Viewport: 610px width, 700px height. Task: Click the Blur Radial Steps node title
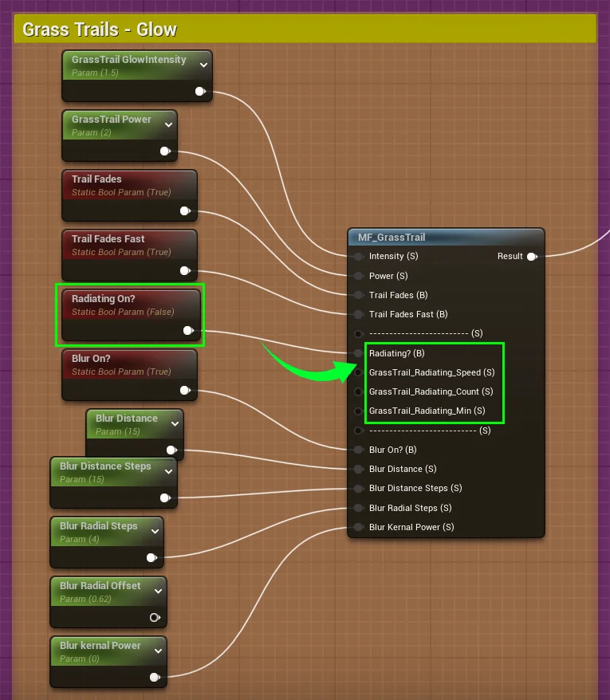pos(98,526)
